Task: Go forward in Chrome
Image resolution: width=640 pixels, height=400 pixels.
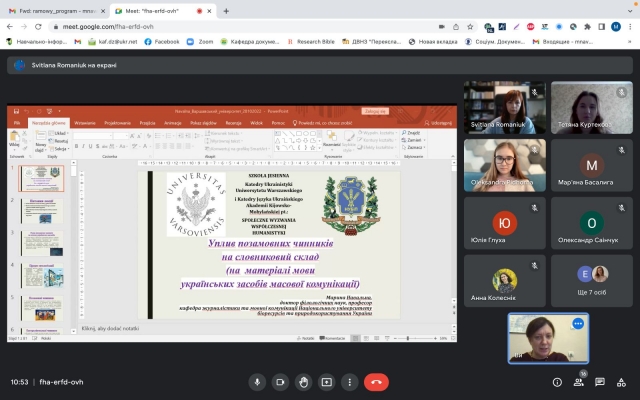Action: tap(24, 27)
